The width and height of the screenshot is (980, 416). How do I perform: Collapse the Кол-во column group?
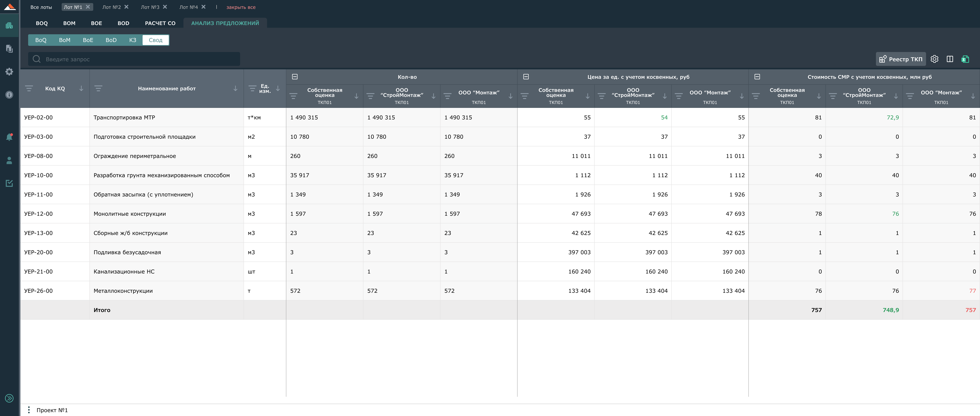pyautogui.click(x=294, y=77)
